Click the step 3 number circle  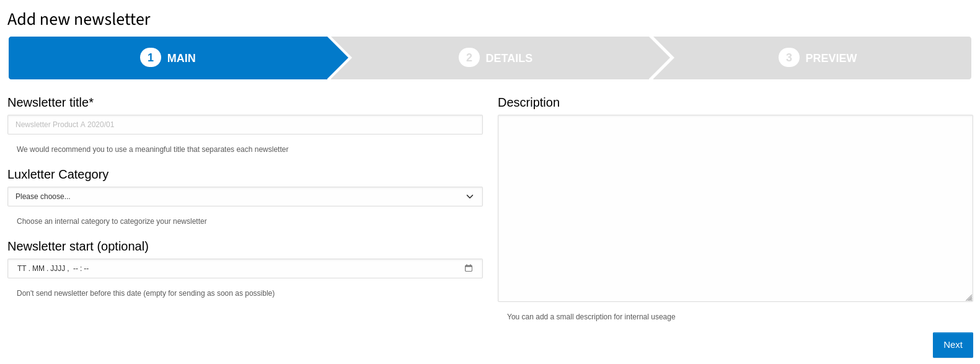pos(789,58)
